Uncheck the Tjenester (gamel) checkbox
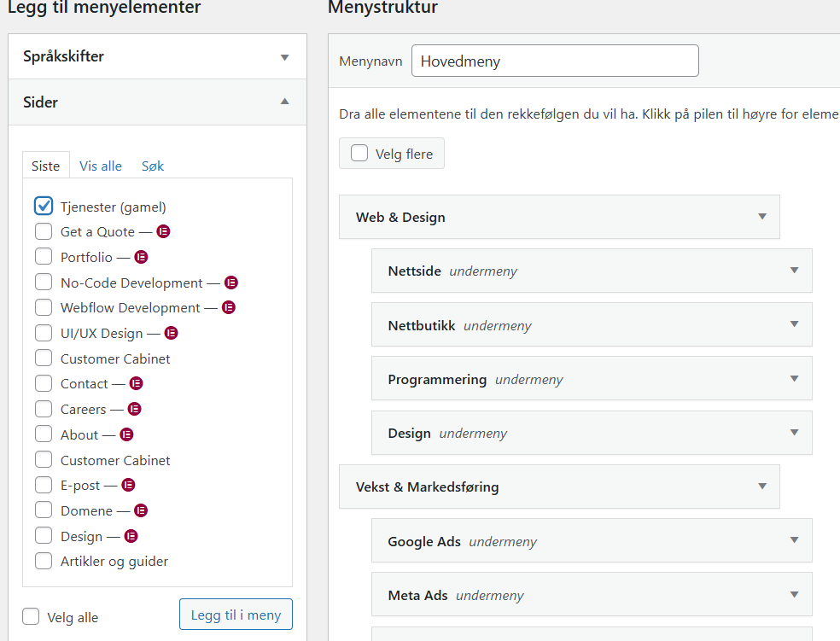Image resolution: width=840 pixels, height=641 pixels. (44, 206)
